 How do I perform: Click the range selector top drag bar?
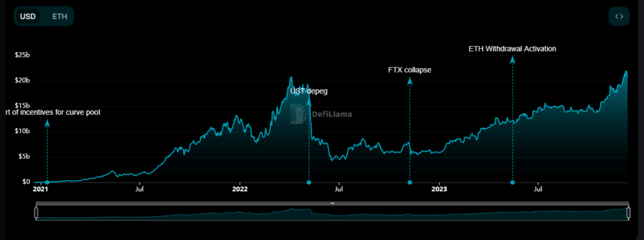click(x=332, y=203)
